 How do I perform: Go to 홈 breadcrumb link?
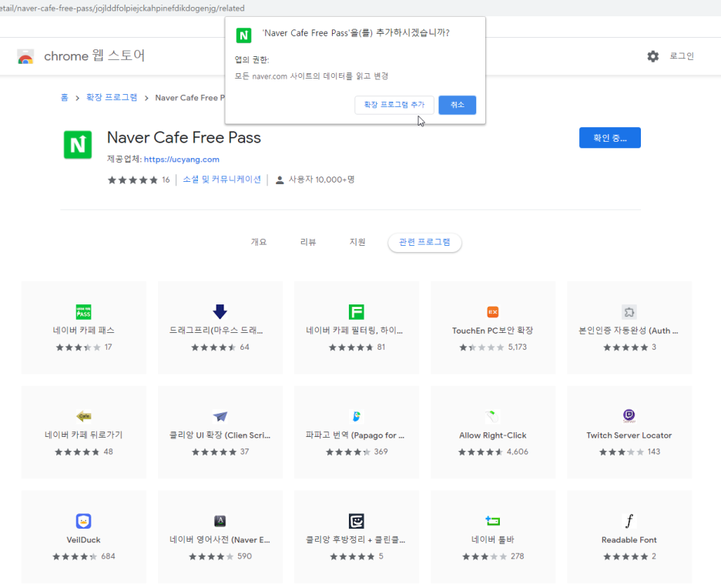pyautogui.click(x=65, y=98)
